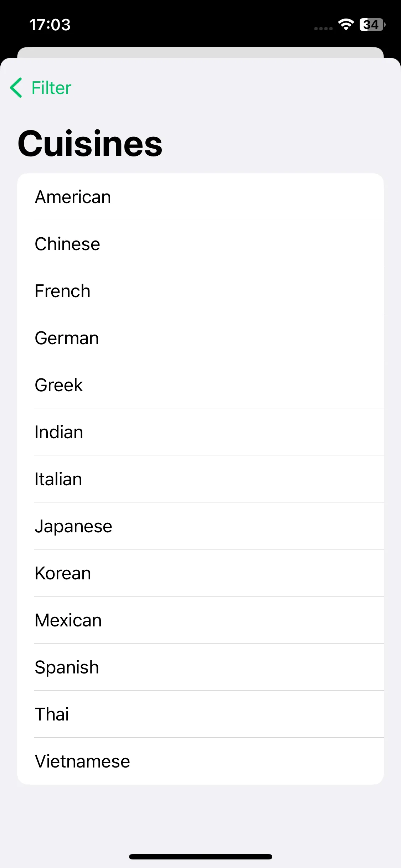401x868 pixels.
Task: Go back to Filter screen
Action: 41,88
